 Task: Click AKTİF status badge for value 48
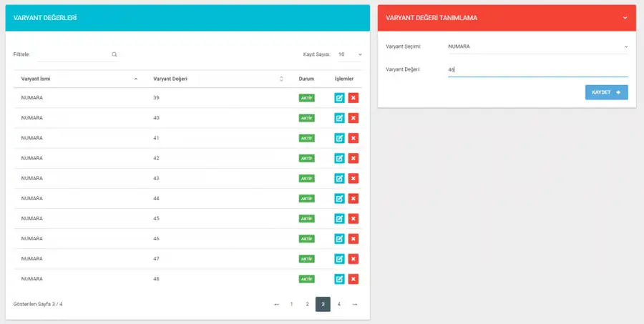[x=306, y=279]
